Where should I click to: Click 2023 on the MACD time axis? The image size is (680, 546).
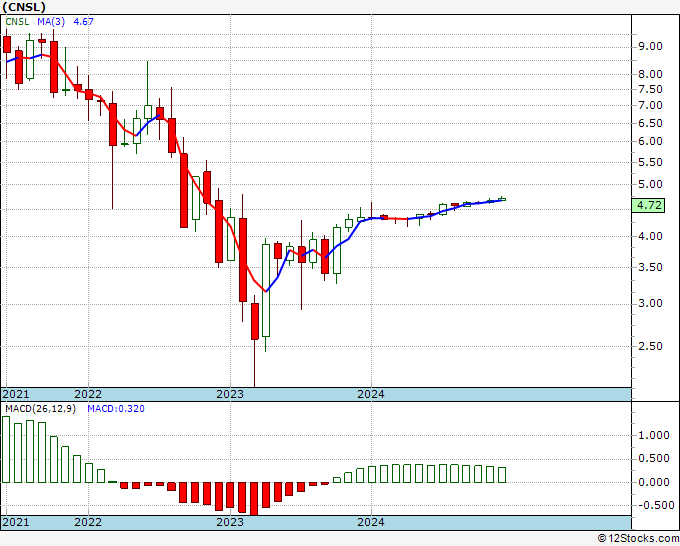(230, 522)
